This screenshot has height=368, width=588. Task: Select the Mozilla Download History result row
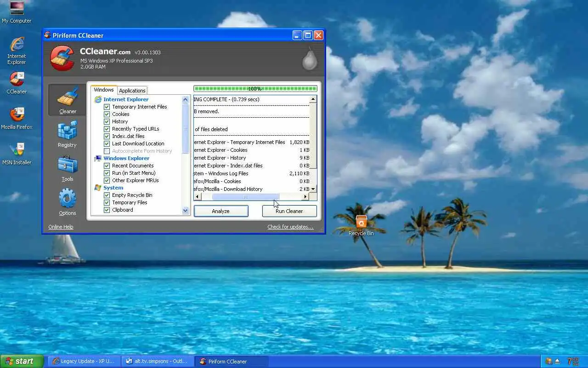pyautogui.click(x=252, y=189)
